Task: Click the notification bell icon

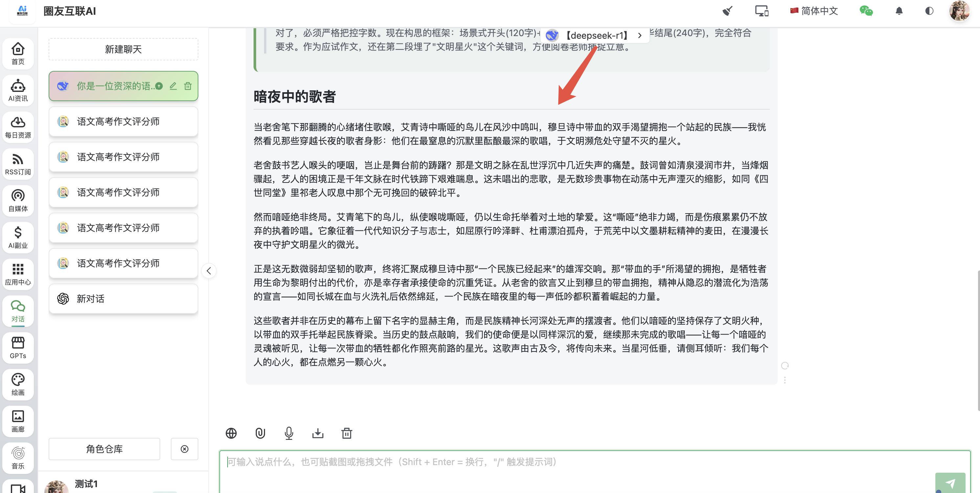Action: 899,11
